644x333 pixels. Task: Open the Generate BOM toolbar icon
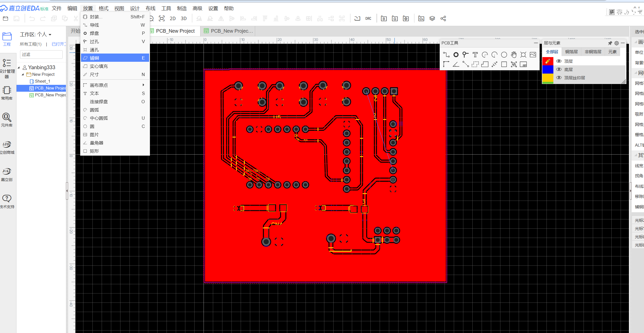[x=384, y=19]
